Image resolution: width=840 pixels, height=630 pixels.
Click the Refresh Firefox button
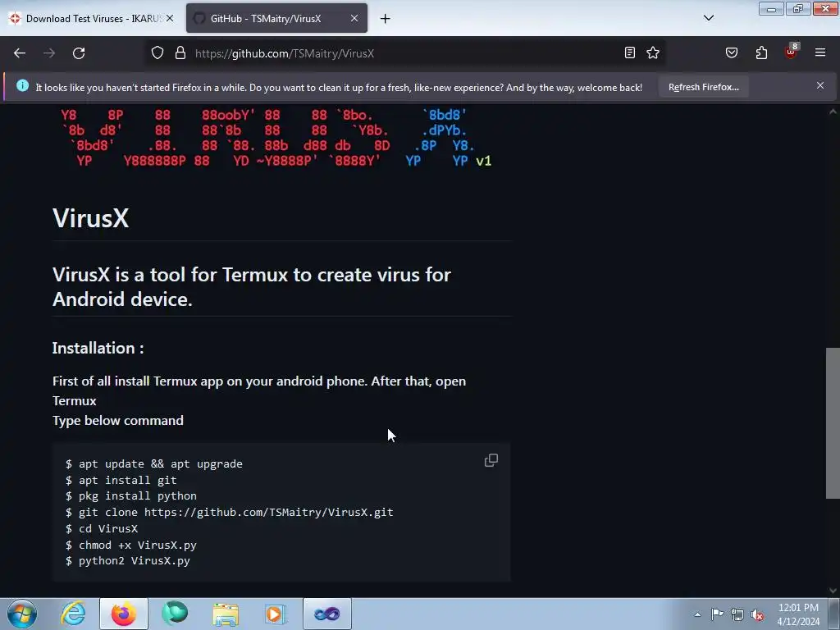[703, 87]
